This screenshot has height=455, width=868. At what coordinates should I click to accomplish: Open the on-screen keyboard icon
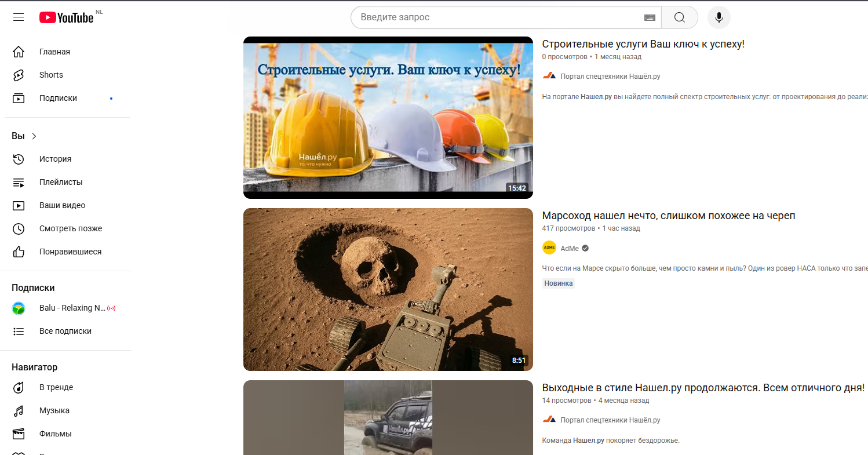[650, 17]
